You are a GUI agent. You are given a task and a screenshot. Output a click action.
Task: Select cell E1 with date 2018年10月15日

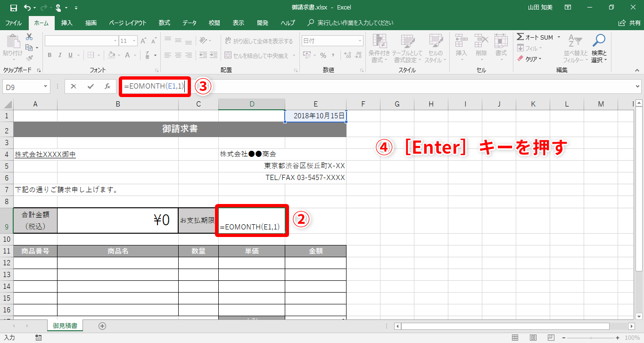(315, 116)
